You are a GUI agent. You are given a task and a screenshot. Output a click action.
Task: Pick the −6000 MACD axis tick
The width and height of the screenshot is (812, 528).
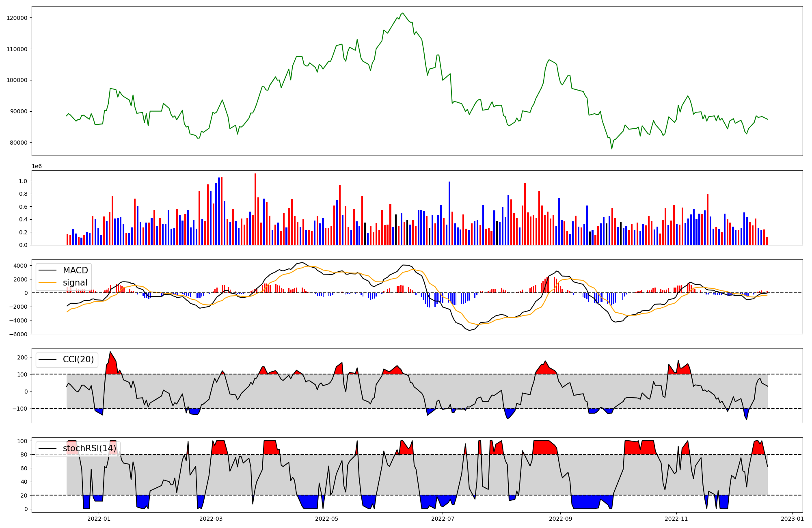[x=18, y=334]
